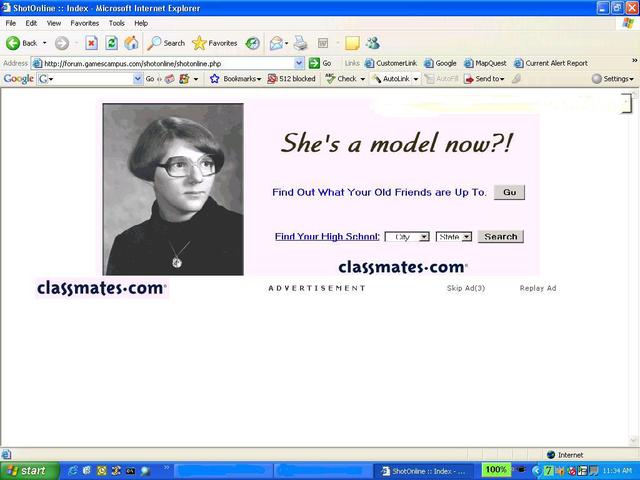Screen dimensions: 640x480
Task: Click the Google toolbar logo
Action: point(18,79)
